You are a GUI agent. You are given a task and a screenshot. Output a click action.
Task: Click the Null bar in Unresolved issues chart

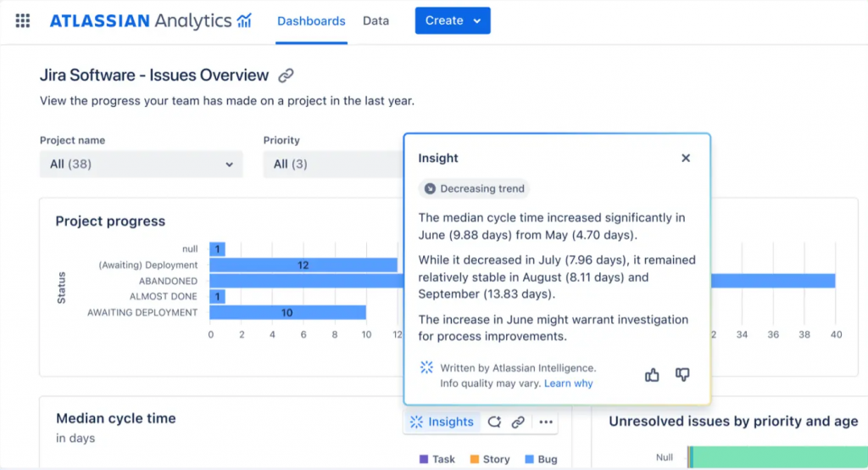778,457
